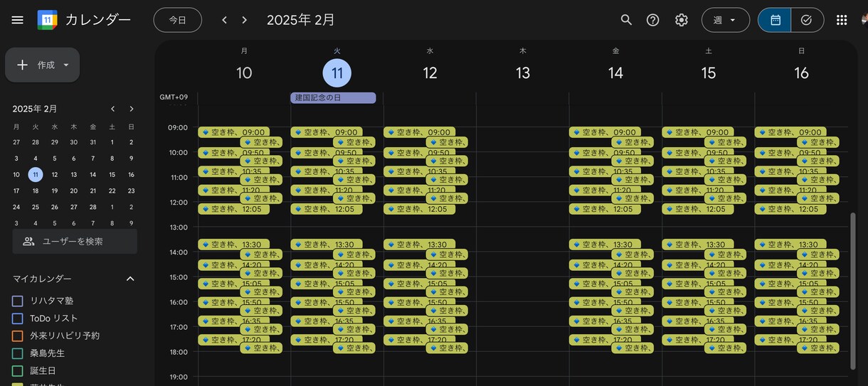The height and width of the screenshot is (386, 868).
Task: Select date 19 in mini calendar
Action: [x=55, y=191]
